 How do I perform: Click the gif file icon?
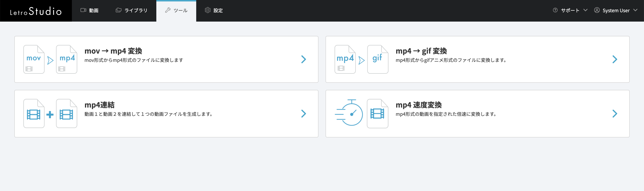pos(378,59)
